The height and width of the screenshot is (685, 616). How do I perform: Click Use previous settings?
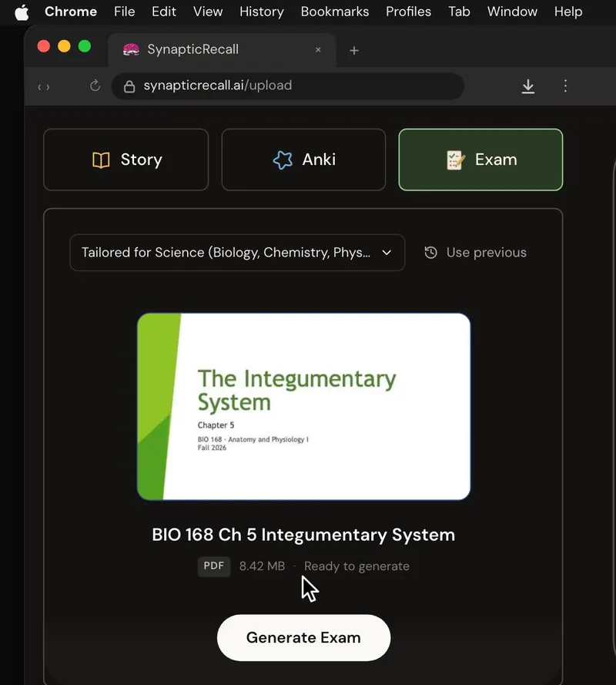(x=475, y=253)
